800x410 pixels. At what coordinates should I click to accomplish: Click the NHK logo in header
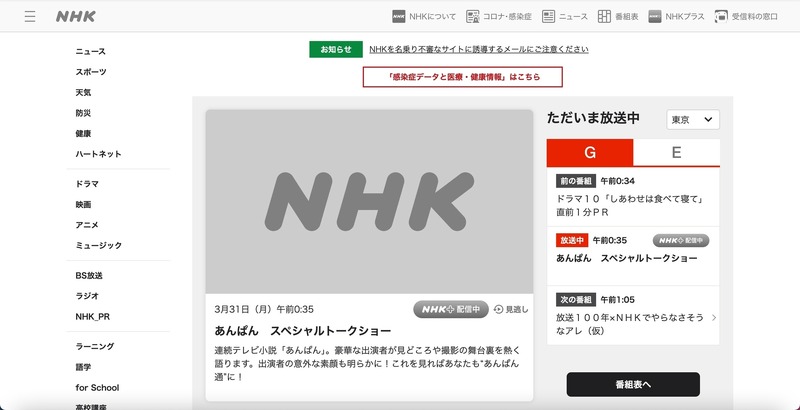(x=76, y=17)
